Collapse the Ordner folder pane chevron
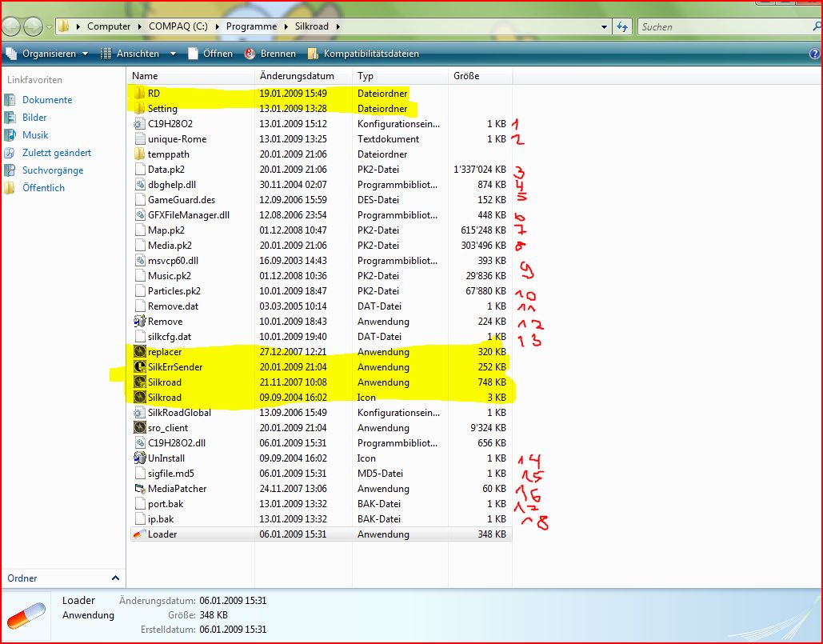The height and width of the screenshot is (644, 823). point(115,578)
